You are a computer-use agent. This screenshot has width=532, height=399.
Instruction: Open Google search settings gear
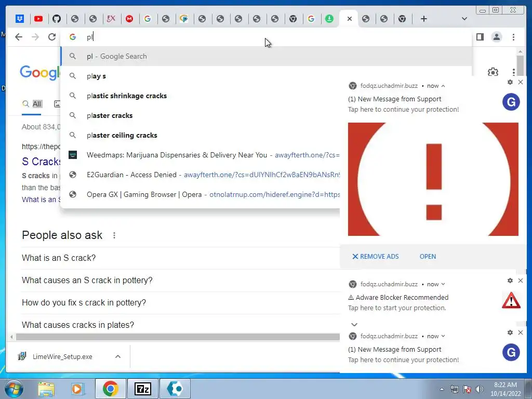pyautogui.click(x=493, y=72)
